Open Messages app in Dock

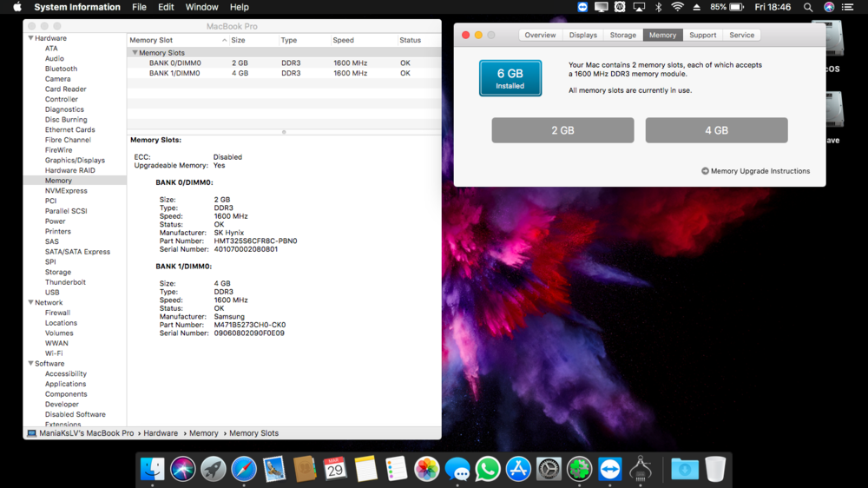click(457, 469)
